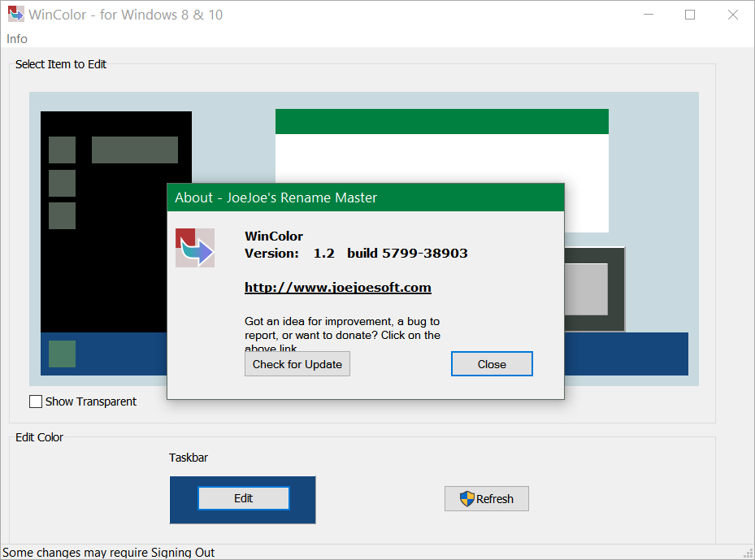Click the WinColor logo in About dialog

[195, 248]
